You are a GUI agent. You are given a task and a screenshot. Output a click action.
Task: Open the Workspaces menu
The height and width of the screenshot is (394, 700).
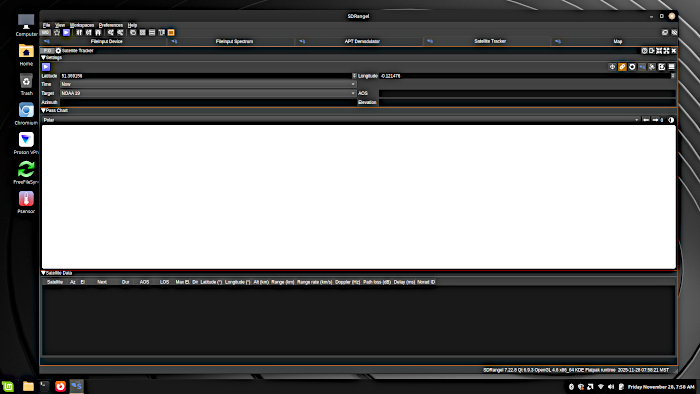click(x=82, y=25)
